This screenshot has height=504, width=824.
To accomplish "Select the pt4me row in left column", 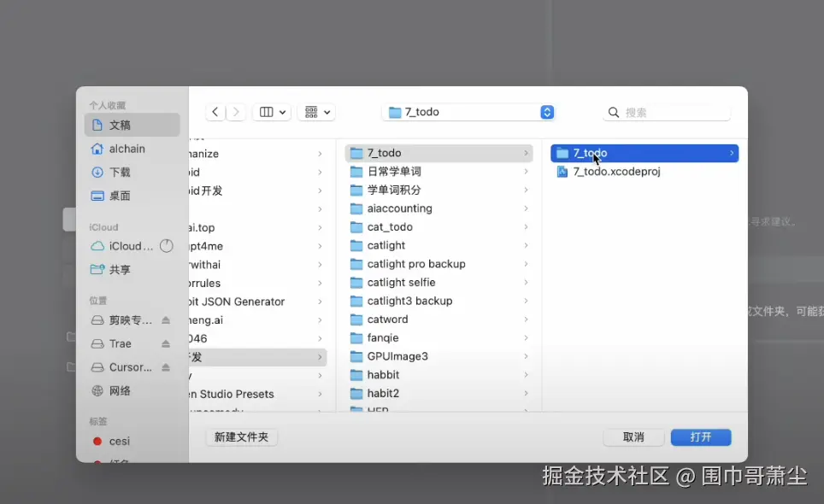I will coord(257,246).
